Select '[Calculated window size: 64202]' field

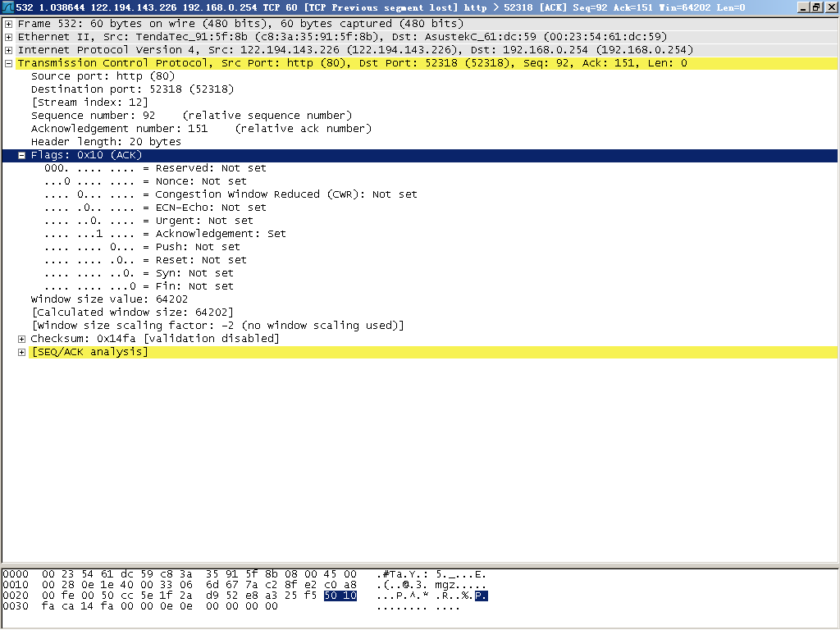(x=132, y=313)
